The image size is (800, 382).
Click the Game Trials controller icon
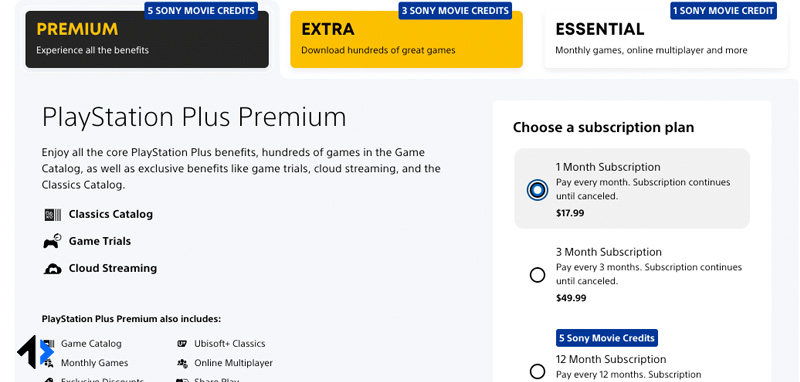click(x=52, y=241)
